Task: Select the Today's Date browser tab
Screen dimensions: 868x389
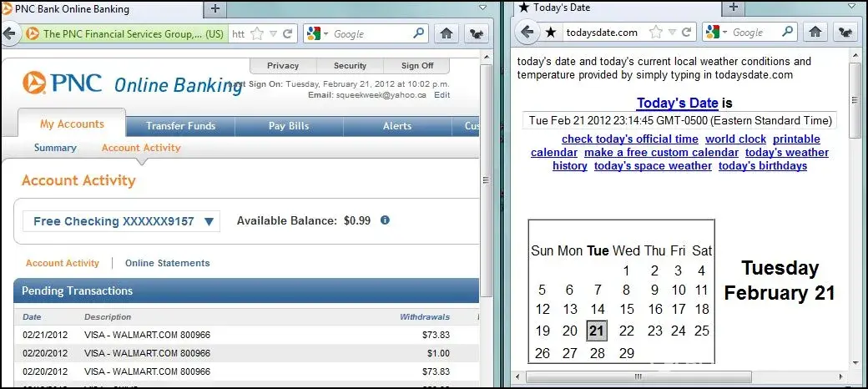Action: point(617,8)
